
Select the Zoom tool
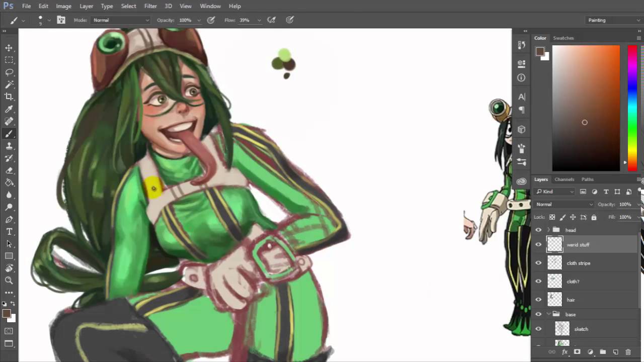(9, 281)
